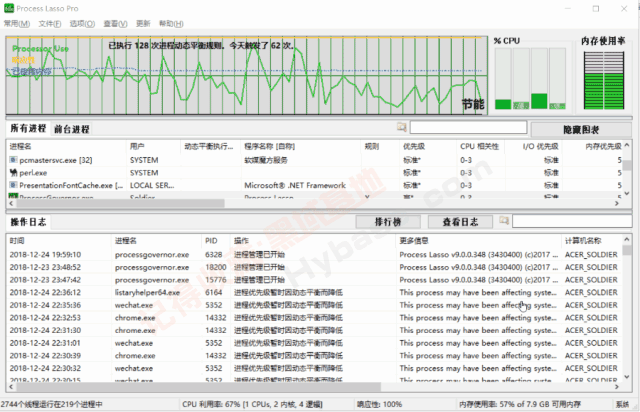
Task: Click the Processor Use graph
Action: pos(247,76)
